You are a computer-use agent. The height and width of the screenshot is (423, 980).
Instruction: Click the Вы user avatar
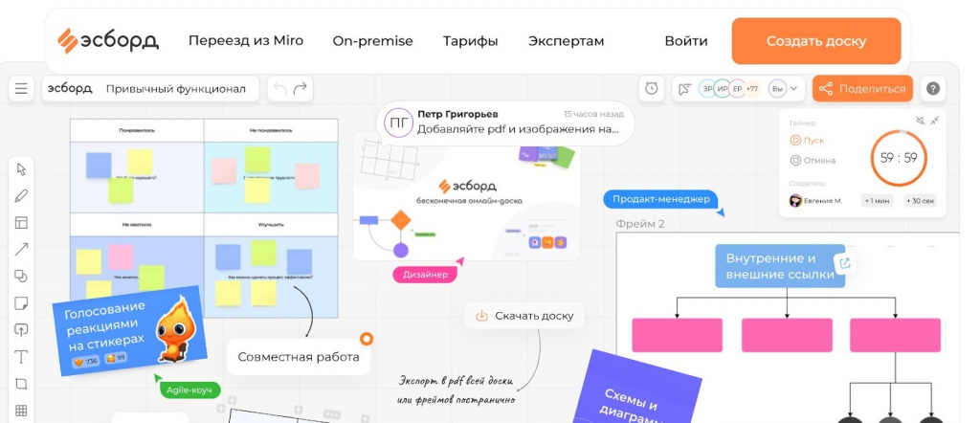(x=777, y=89)
